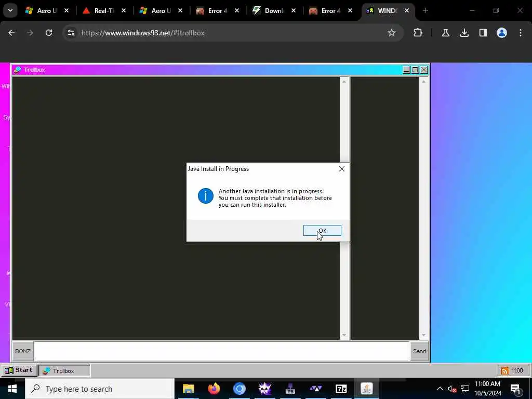Click the windows93.net URL in the address bar
The width and height of the screenshot is (532, 399).
coord(143,33)
